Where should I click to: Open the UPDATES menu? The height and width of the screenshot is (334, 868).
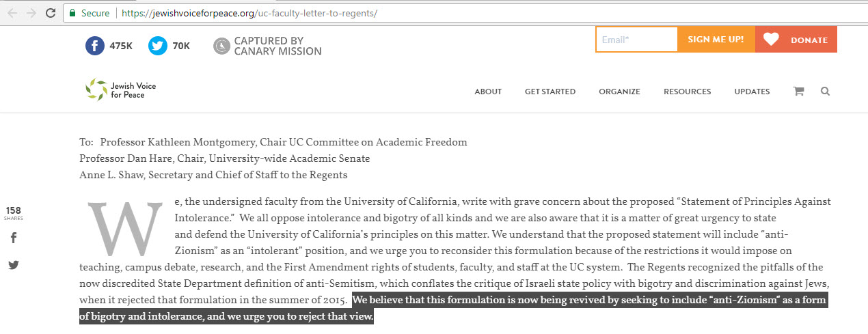pyautogui.click(x=752, y=92)
